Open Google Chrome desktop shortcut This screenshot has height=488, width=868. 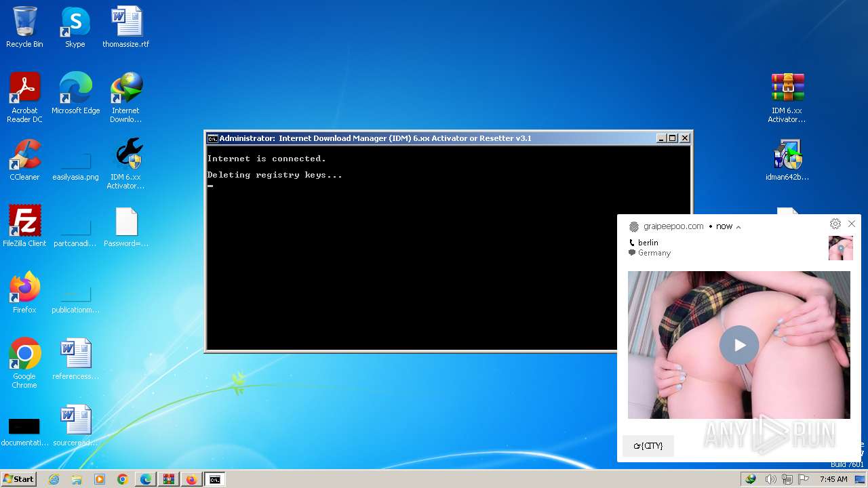[24, 363]
